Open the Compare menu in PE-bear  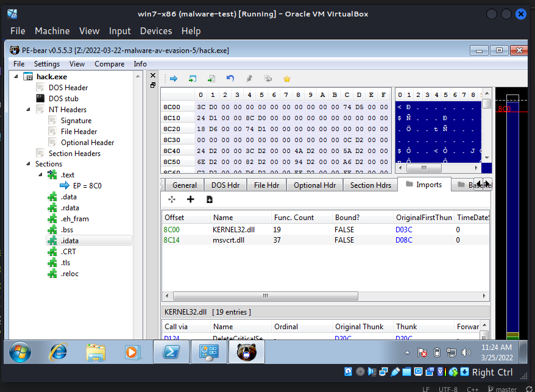[x=109, y=63]
